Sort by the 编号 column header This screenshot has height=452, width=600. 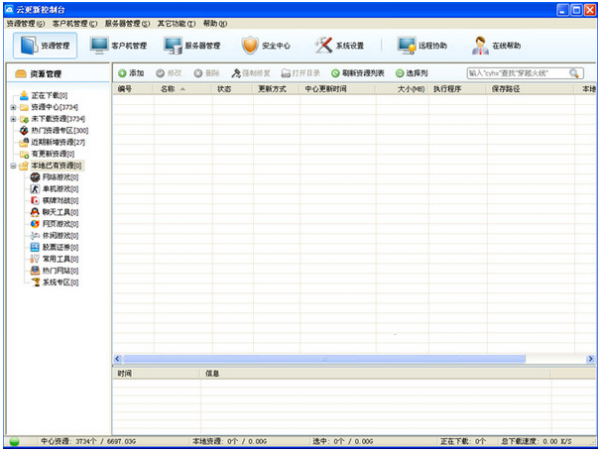(x=133, y=89)
